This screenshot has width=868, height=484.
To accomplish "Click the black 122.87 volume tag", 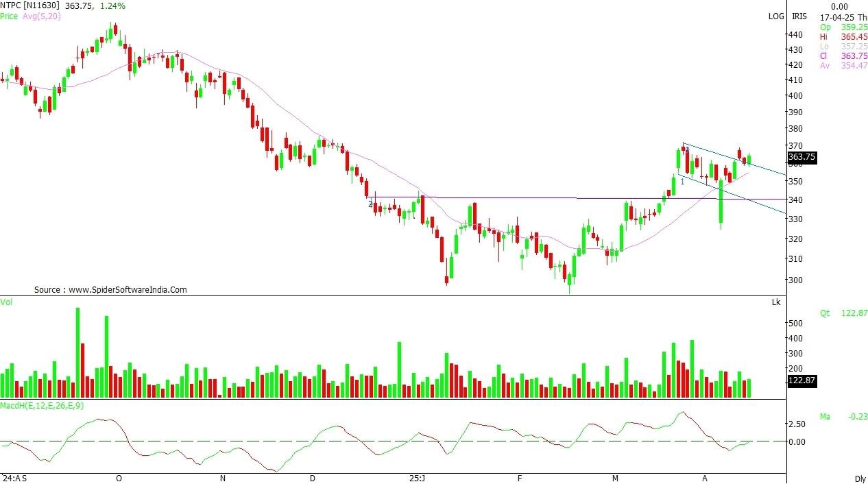I will (801, 380).
